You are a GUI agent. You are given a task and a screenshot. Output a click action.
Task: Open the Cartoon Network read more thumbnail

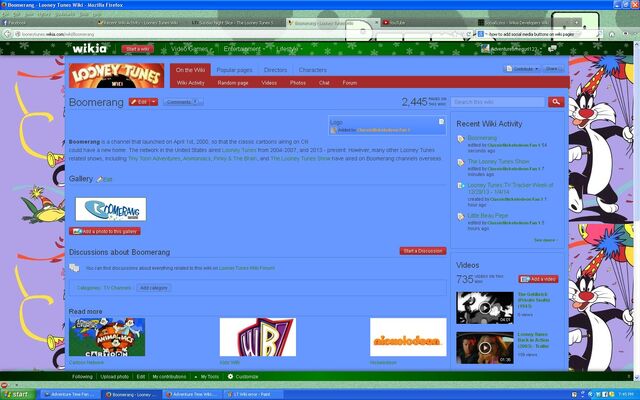[x=107, y=337]
